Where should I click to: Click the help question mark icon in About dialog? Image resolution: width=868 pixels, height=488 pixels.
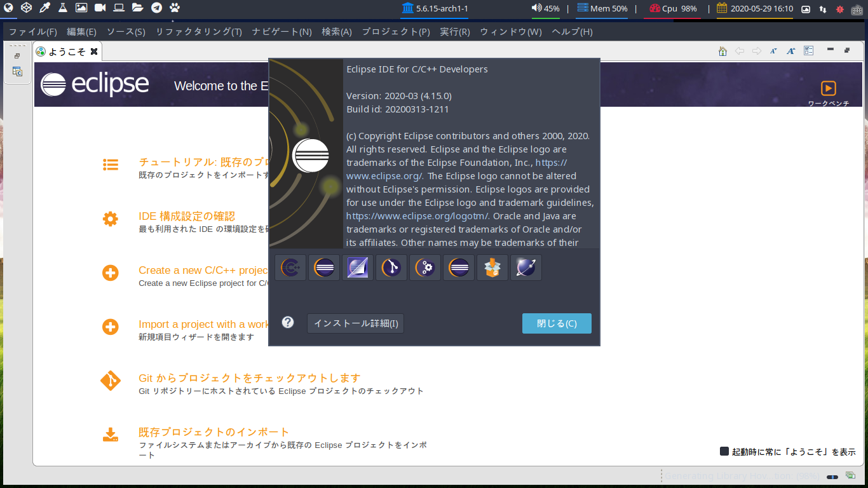(x=288, y=322)
